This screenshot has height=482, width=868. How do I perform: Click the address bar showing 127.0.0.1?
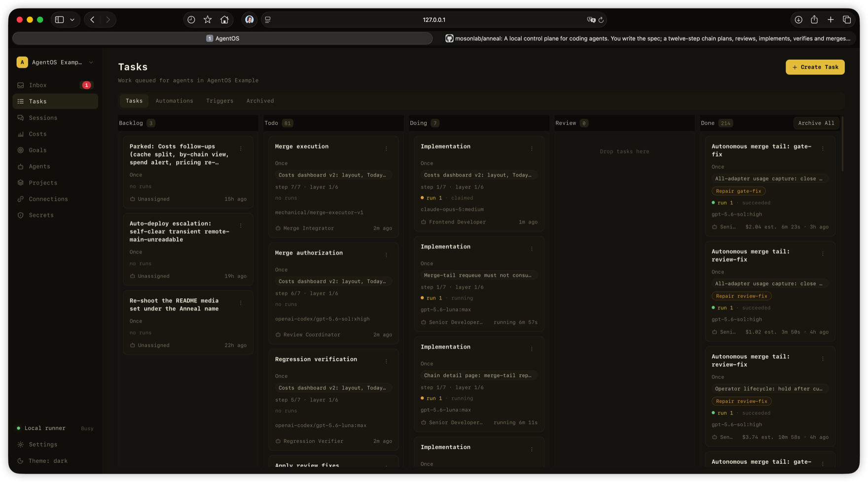pyautogui.click(x=434, y=20)
